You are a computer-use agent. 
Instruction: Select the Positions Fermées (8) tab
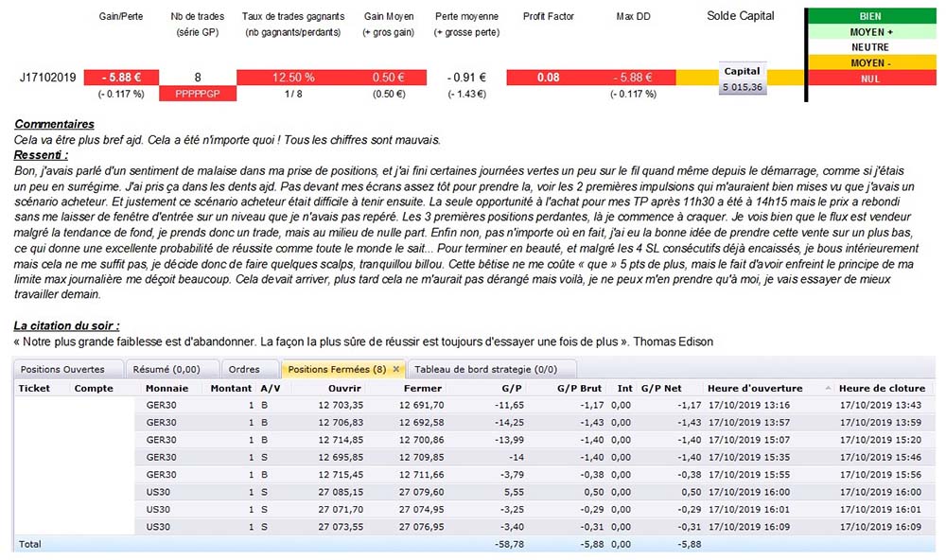point(337,369)
